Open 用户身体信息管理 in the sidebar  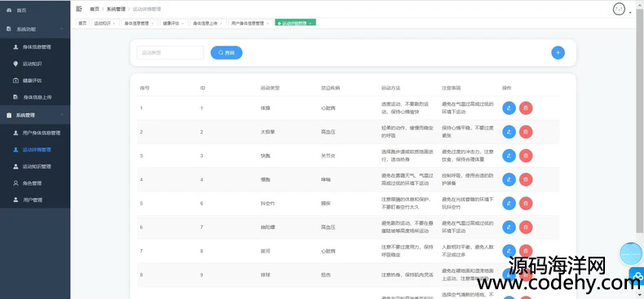coord(42,133)
